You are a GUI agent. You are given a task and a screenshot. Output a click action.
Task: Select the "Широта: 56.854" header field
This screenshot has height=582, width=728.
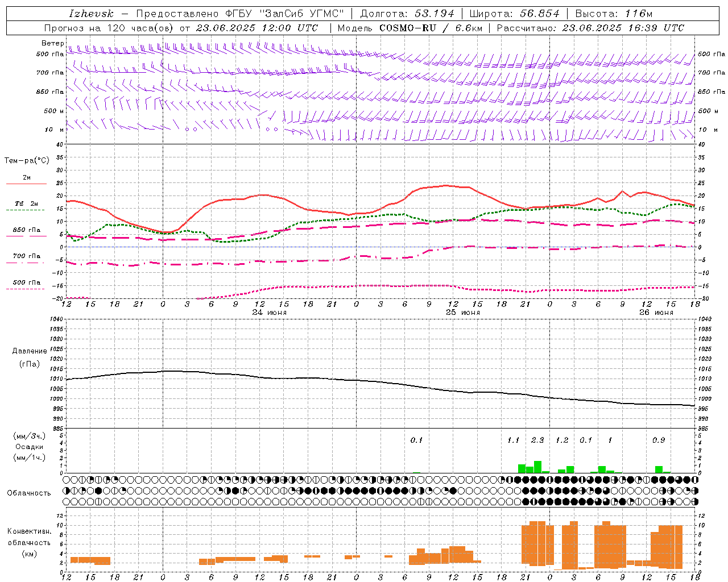[514, 14]
